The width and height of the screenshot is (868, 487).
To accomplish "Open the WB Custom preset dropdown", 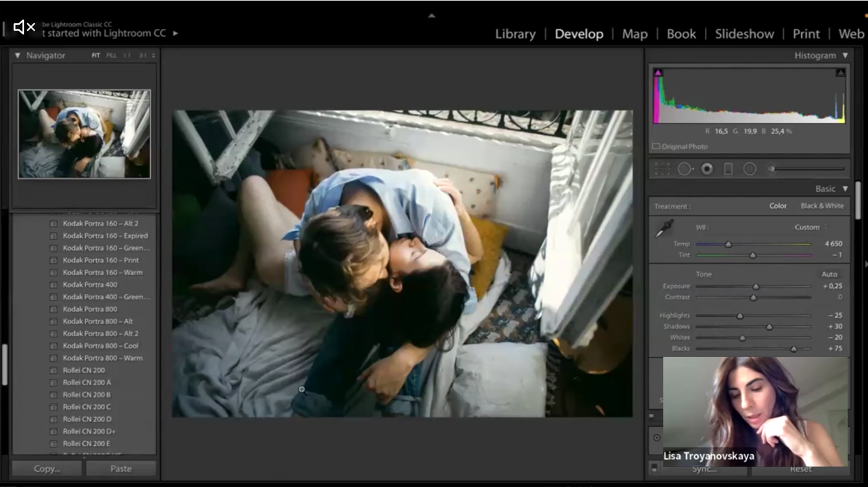I will (x=810, y=227).
